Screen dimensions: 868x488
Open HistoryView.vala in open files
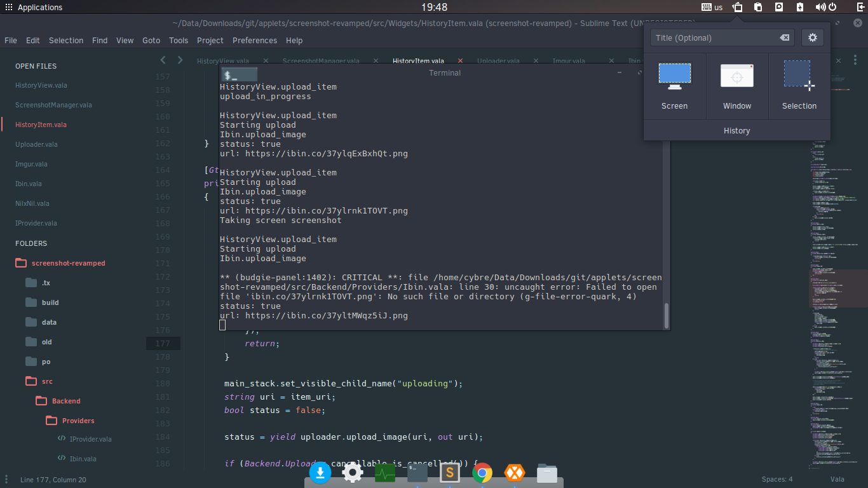tap(41, 85)
